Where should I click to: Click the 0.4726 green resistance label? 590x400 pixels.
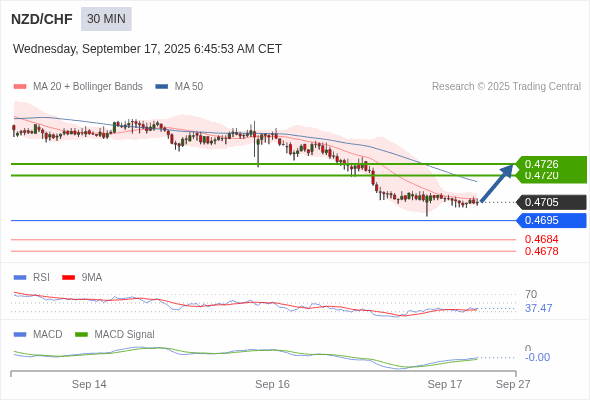(x=550, y=164)
